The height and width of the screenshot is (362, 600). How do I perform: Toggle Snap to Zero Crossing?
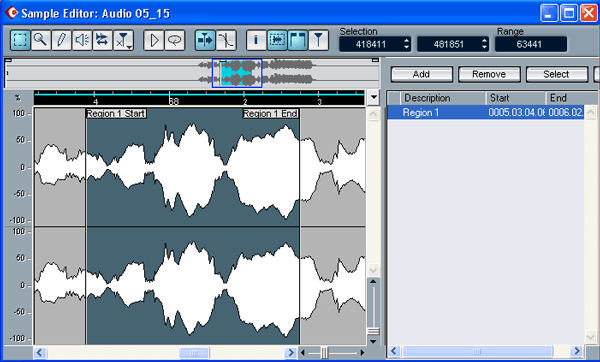[226, 40]
